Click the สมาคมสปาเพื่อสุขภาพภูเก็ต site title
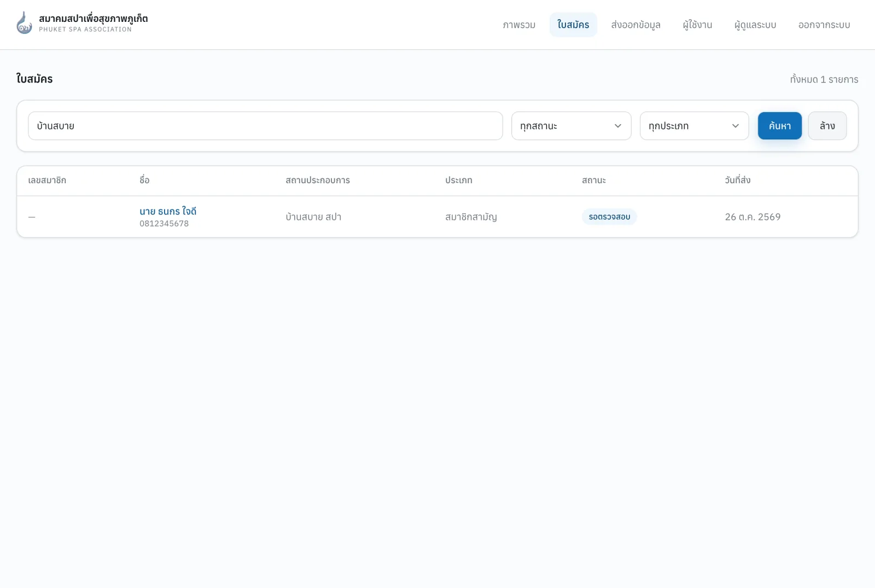The image size is (875, 588). (94, 19)
